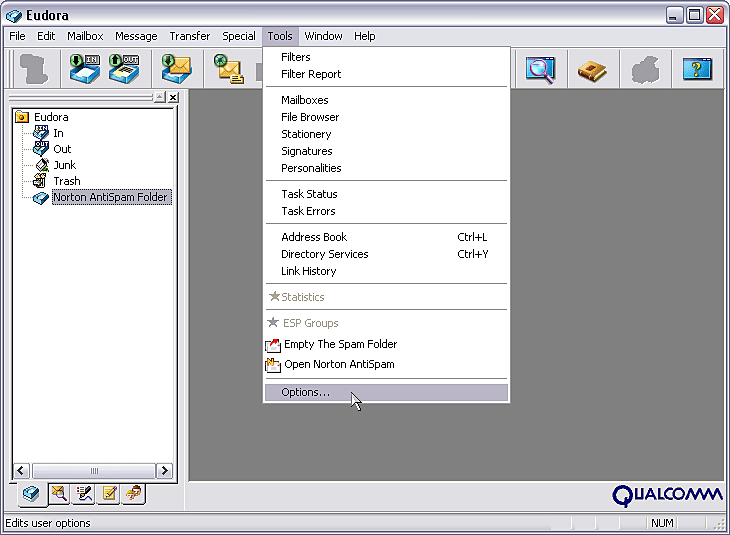
Task: Open the Help menu
Action: (x=365, y=36)
